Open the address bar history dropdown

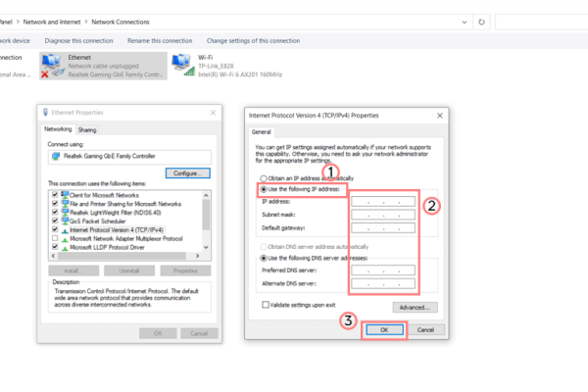[x=461, y=21]
